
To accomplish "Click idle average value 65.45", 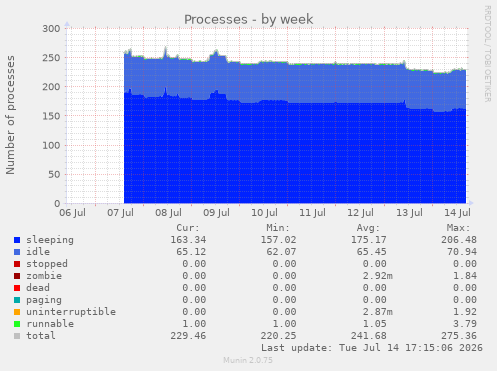I will tap(372, 252).
